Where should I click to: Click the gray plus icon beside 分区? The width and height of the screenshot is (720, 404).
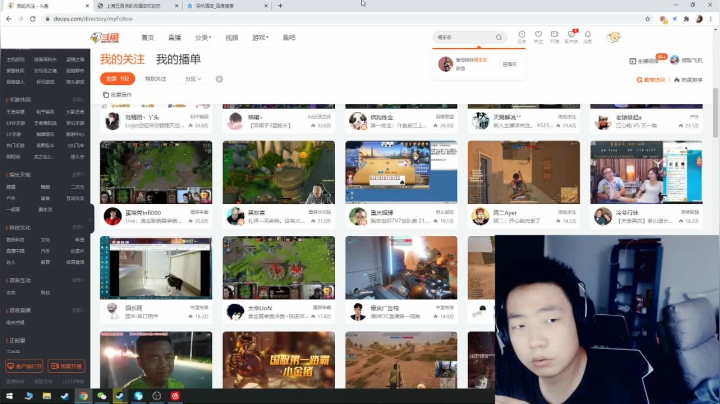coord(219,79)
